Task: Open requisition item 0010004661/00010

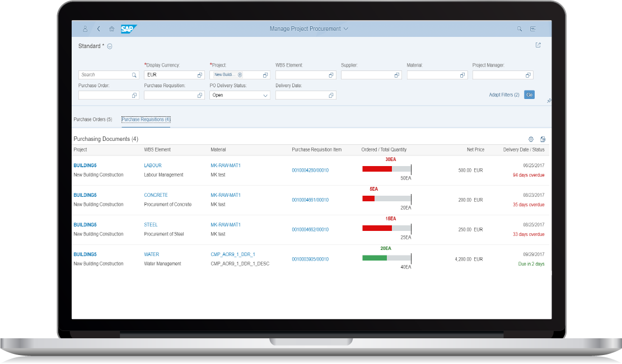Action: tap(310, 200)
